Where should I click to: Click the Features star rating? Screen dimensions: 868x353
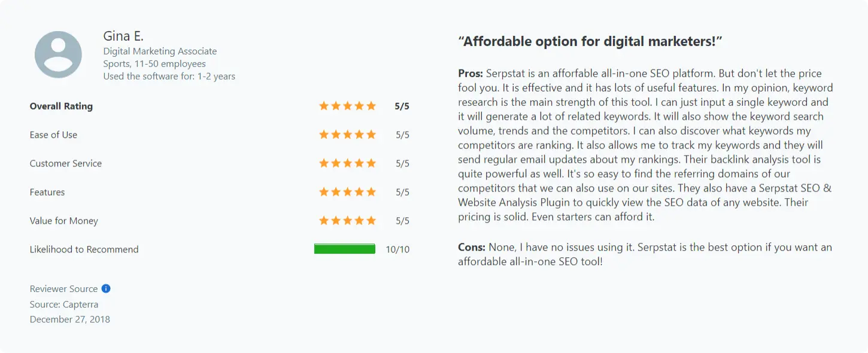(347, 192)
